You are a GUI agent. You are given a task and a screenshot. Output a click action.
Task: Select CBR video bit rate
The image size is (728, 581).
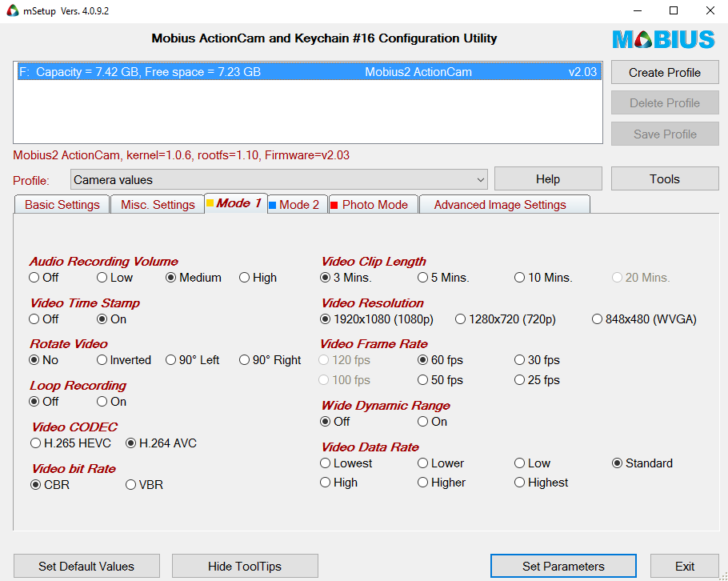(x=50, y=485)
